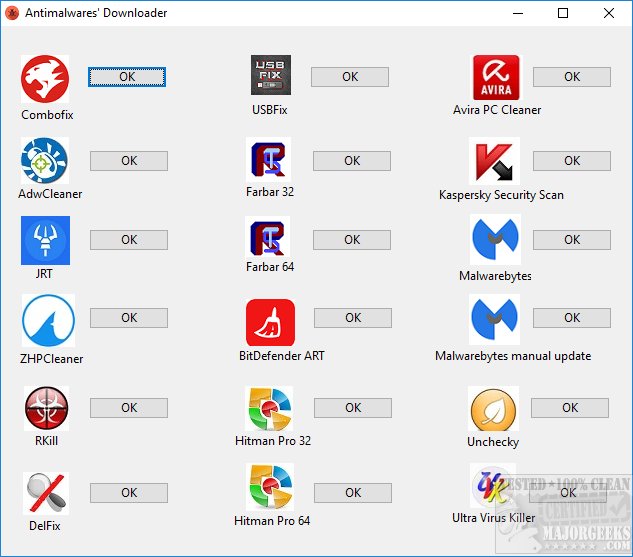Screen dimensions: 633x557
Task: Click OK beside the first Malwarebytes entry
Action: coord(572,240)
